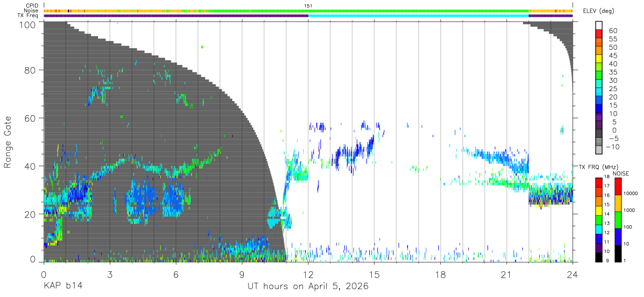Click the 45 label on ELEV scale

click(612, 55)
